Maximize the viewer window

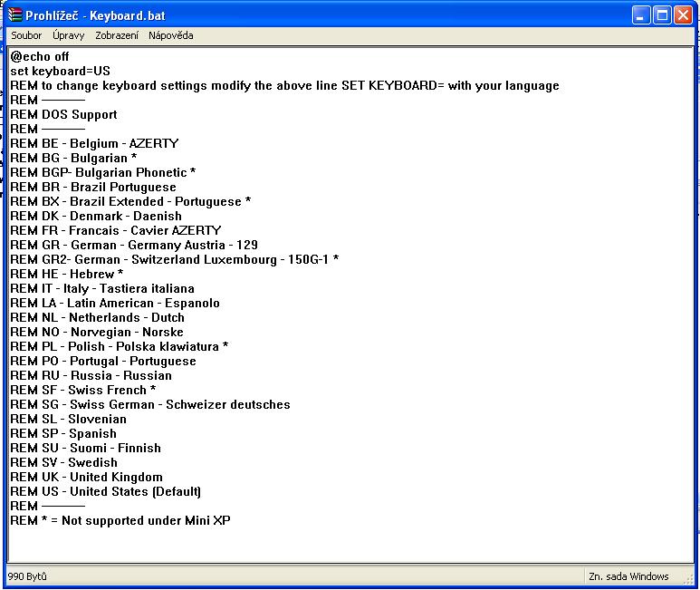coord(662,15)
